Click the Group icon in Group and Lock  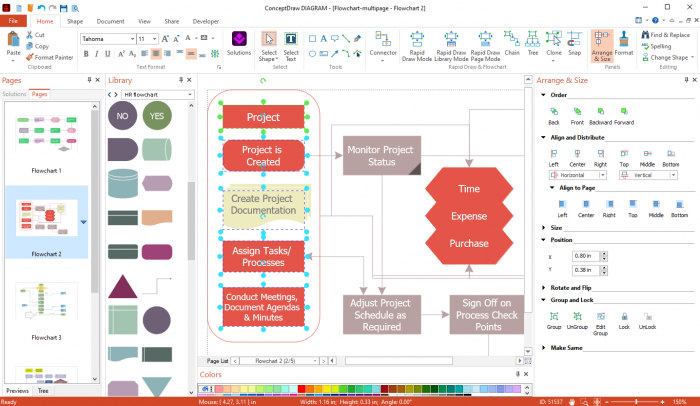pyautogui.click(x=554, y=317)
